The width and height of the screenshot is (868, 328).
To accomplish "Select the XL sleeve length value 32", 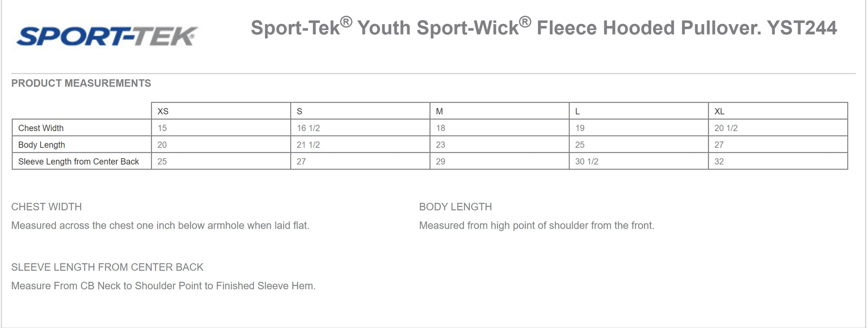I will tap(719, 161).
